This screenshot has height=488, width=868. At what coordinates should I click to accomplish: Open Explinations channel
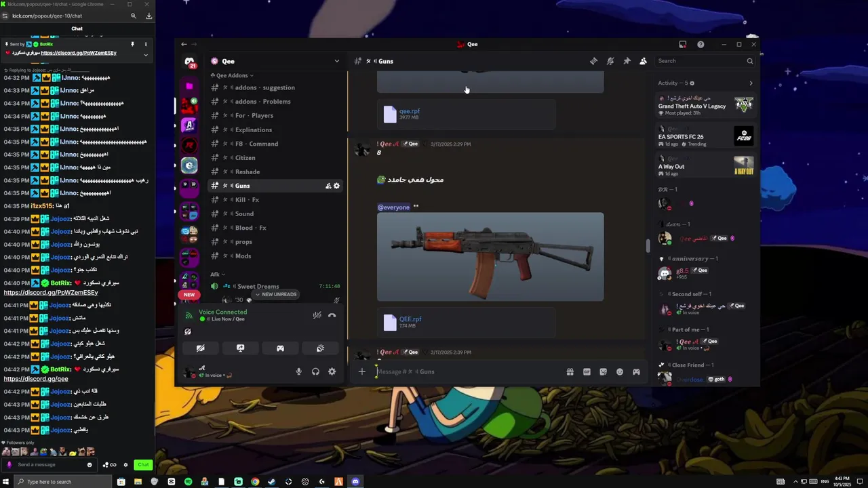275,129
